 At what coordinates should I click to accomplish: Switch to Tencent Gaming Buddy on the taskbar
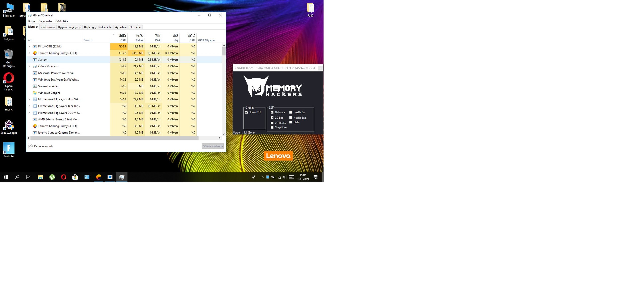coord(98,177)
